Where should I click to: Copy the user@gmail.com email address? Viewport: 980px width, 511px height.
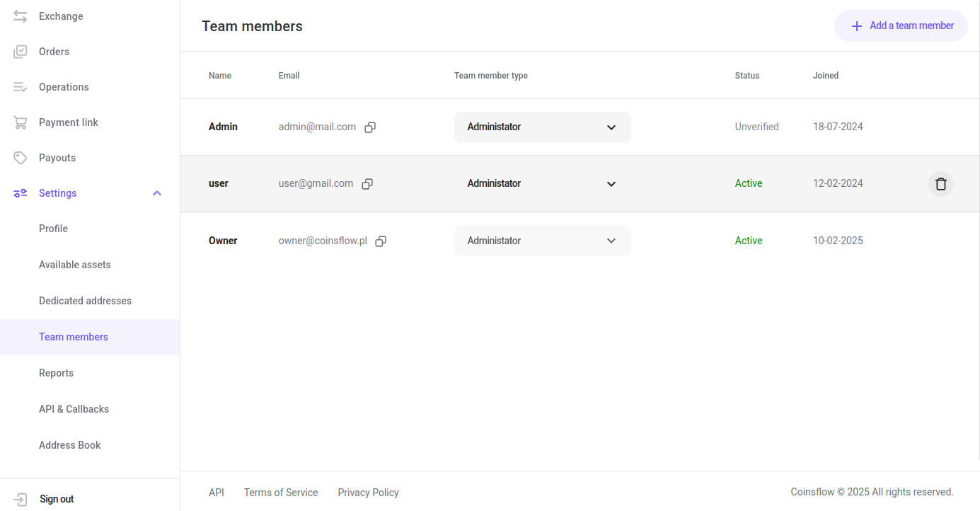pos(367,184)
